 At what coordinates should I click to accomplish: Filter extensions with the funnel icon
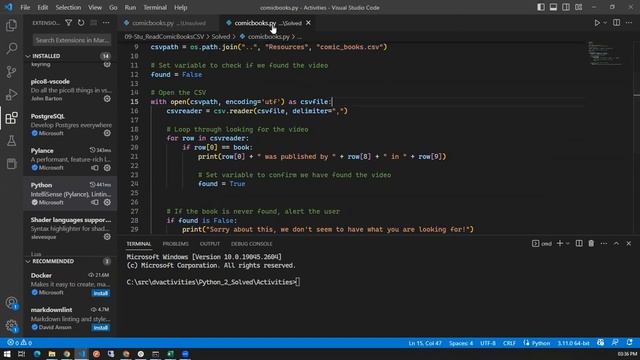coord(69,23)
